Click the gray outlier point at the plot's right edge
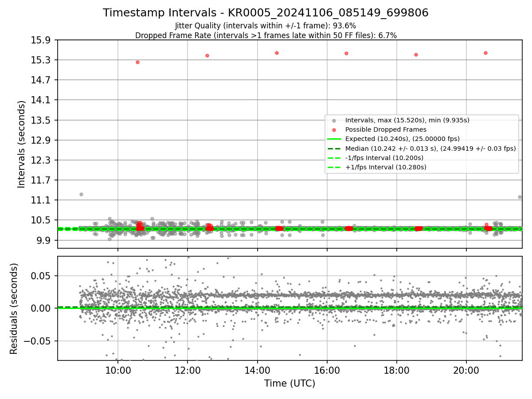The width and height of the screenshot is (532, 399). pos(520,197)
